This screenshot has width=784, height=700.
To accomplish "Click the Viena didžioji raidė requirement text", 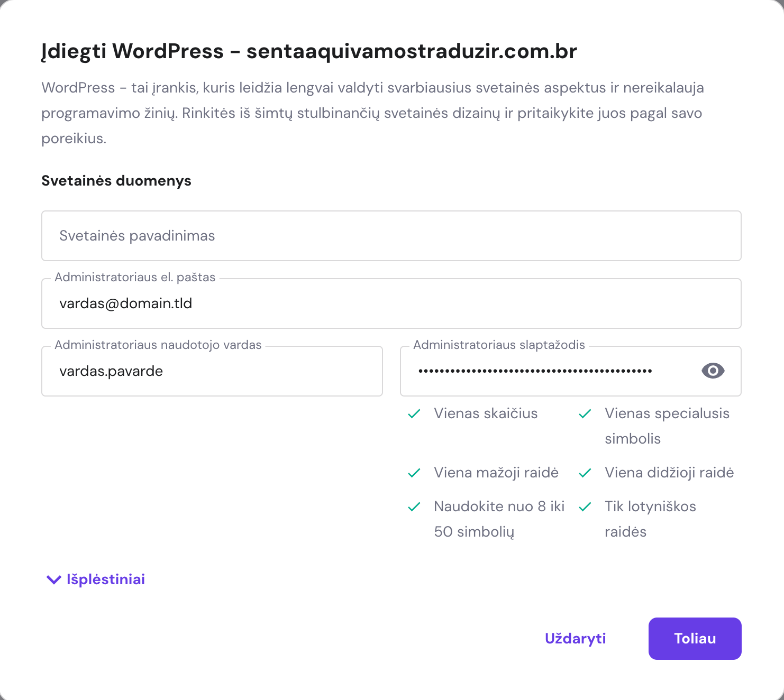I will coord(669,473).
